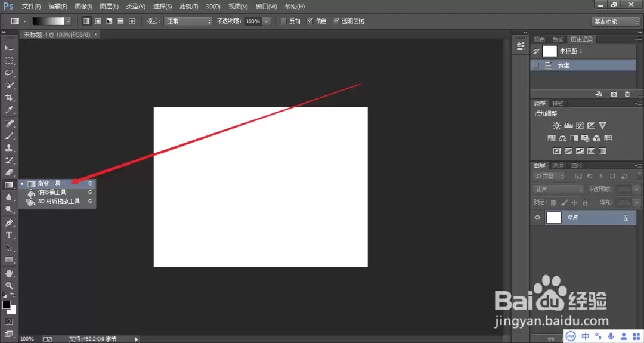644x343 pixels.
Task: Choose 3D 材质拖放工具 from the flyout
Action: (x=57, y=201)
